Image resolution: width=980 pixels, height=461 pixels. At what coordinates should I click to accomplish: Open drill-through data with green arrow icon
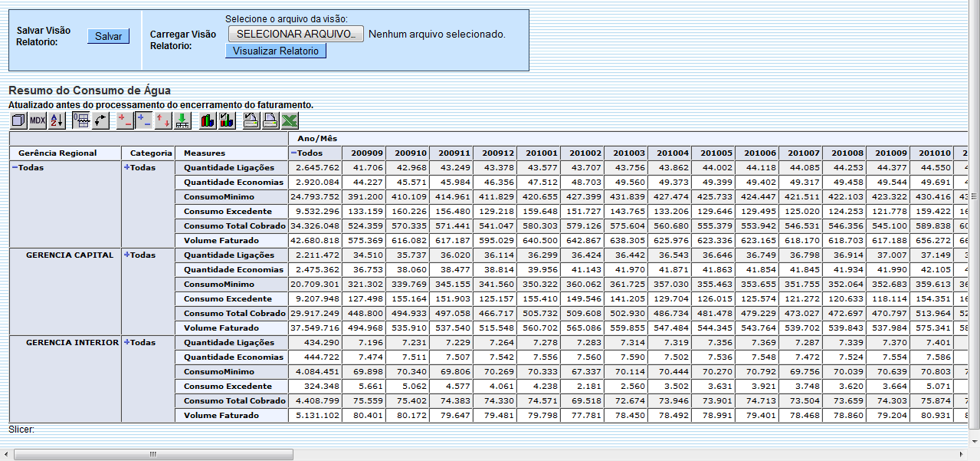pos(182,120)
